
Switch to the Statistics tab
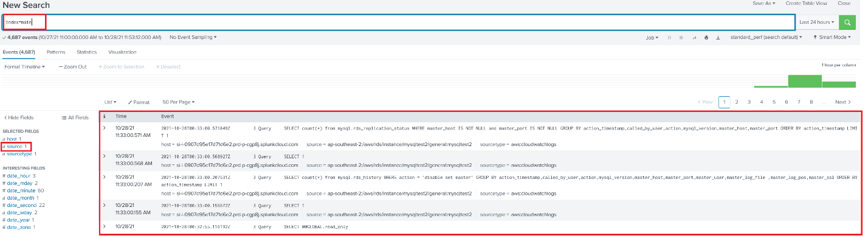[86, 52]
